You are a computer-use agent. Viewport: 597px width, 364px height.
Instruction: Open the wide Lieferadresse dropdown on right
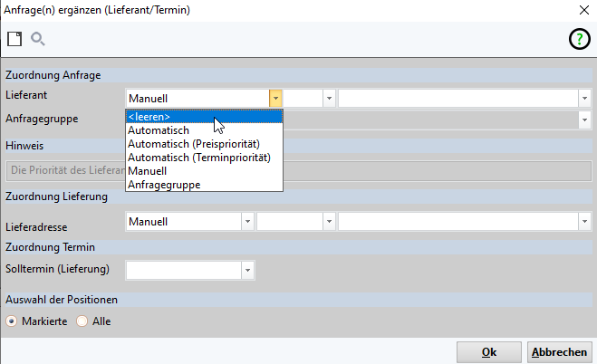(x=584, y=222)
